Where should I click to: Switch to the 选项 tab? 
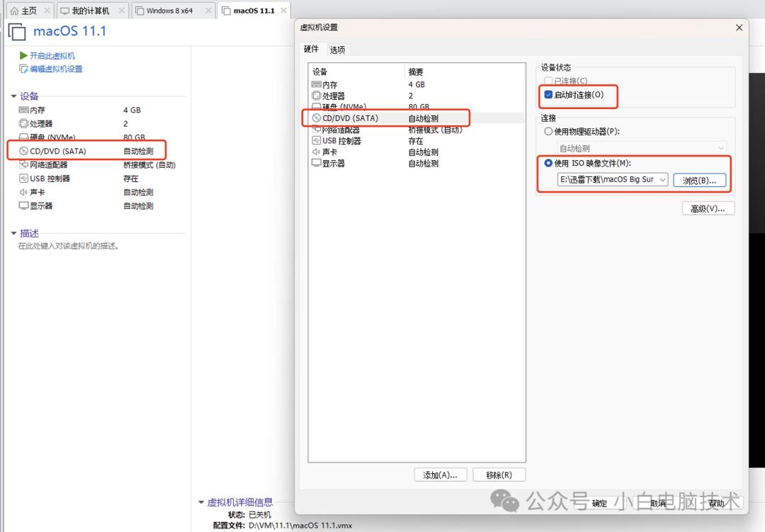pyautogui.click(x=337, y=49)
